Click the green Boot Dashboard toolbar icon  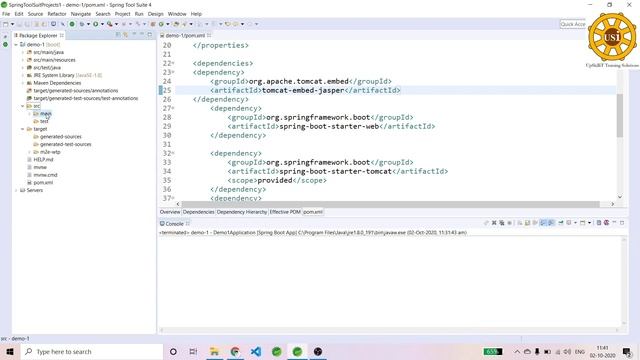point(72,24)
